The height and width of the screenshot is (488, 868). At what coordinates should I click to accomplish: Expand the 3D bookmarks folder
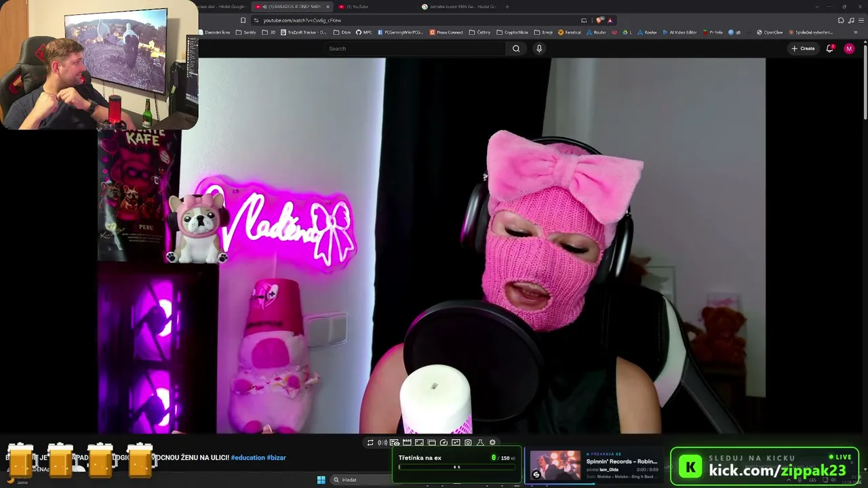pos(269,33)
